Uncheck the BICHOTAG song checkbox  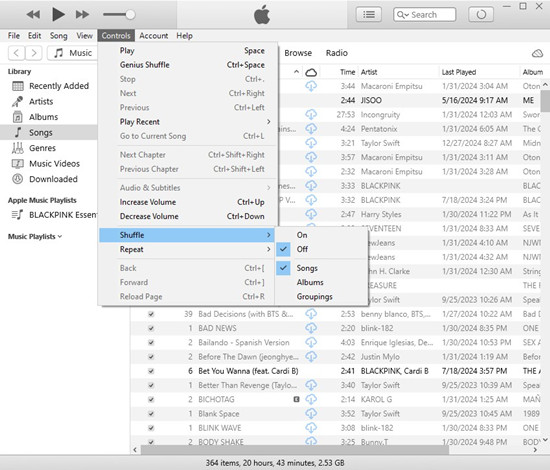tap(151, 400)
